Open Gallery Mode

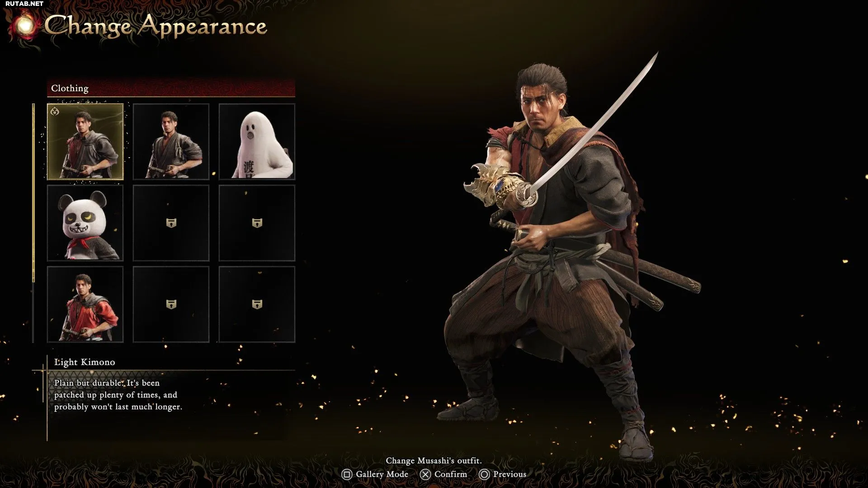point(382,474)
